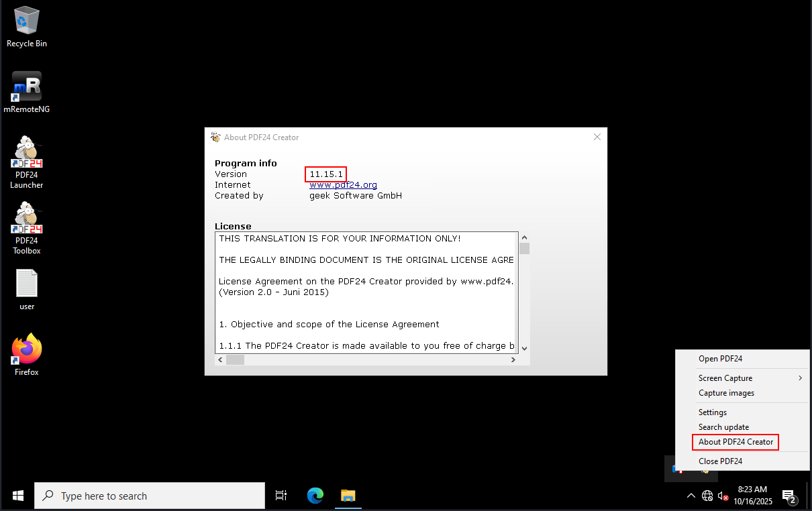The image size is (812, 511).
Task: Click 'THIS TRANSLATION IS FOR YOUR INFORMATION ONLY!' line
Action: [340, 239]
